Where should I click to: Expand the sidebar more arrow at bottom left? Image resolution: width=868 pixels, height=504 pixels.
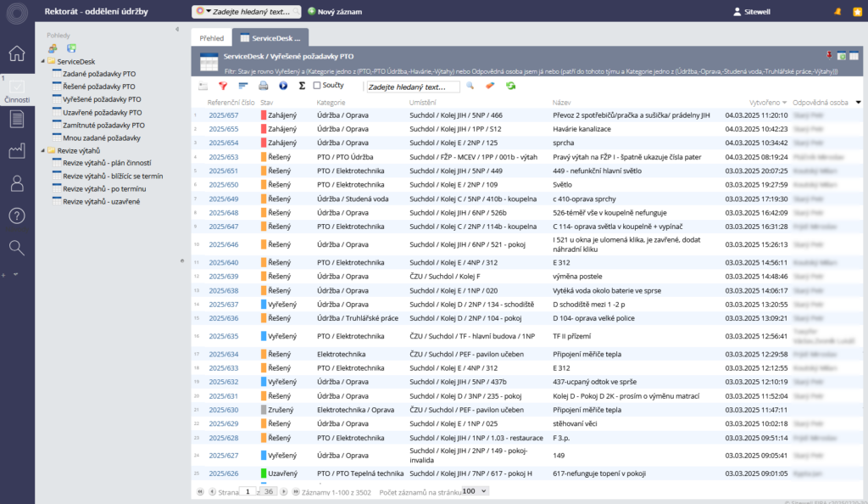tap(15, 274)
